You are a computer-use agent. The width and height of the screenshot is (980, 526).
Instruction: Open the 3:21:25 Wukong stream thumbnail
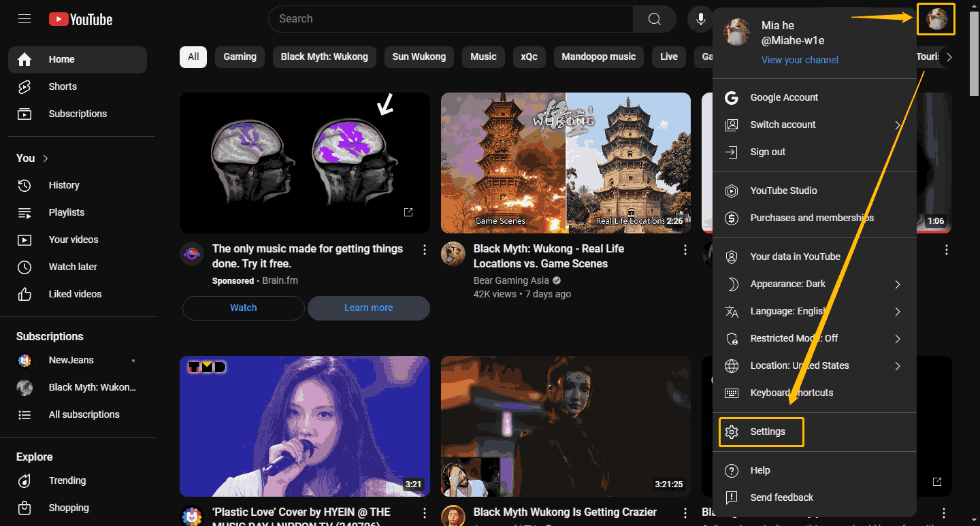point(566,426)
